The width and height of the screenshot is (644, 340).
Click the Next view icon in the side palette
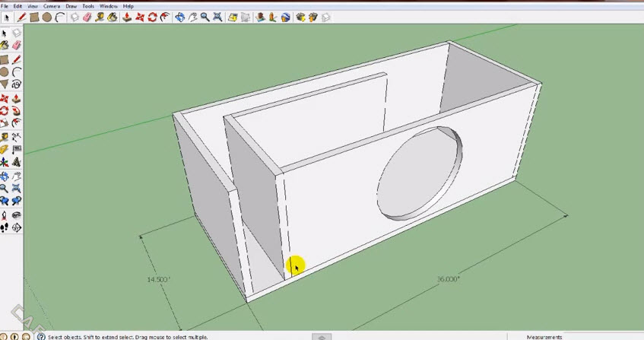click(17, 201)
